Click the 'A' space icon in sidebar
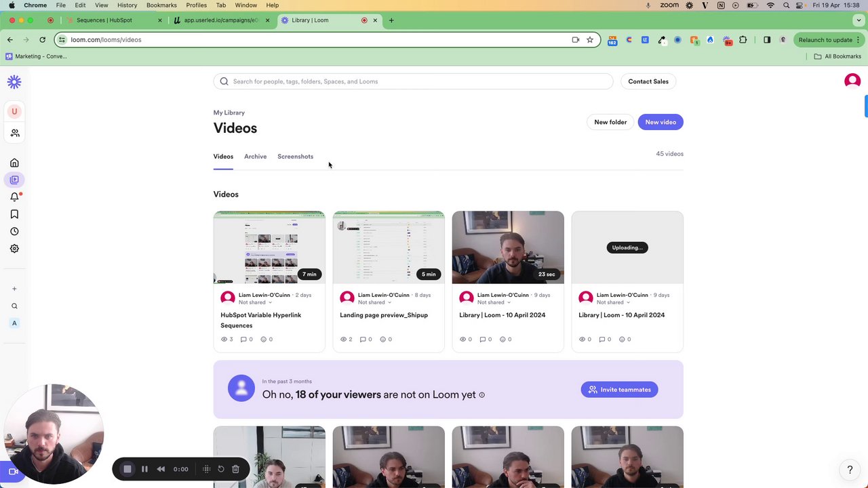The image size is (868, 488). pyautogui.click(x=14, y=323)
